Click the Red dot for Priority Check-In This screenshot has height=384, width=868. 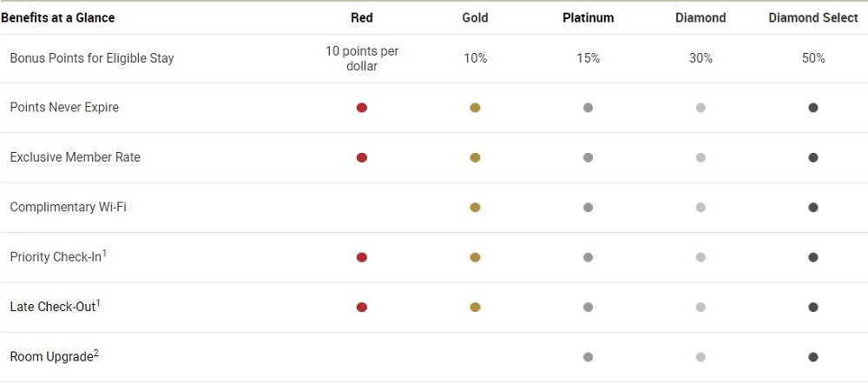(x=361, y=257)
